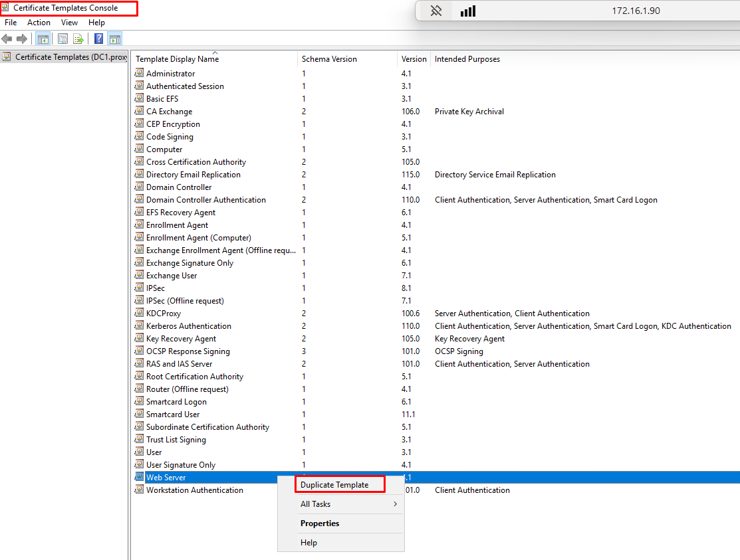Select the CEP Encryption template
The image size is (740, 560).
click(x=174, y=124)
